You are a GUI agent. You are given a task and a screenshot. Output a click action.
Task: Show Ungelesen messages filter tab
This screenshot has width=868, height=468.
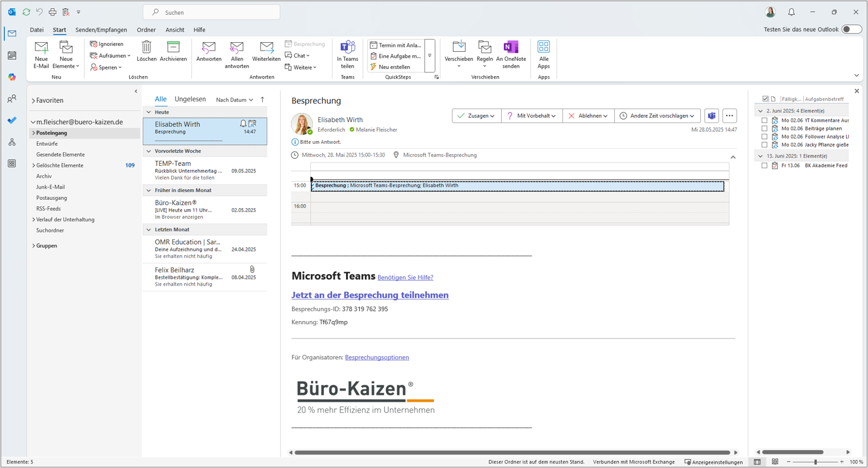coord(190,99)
